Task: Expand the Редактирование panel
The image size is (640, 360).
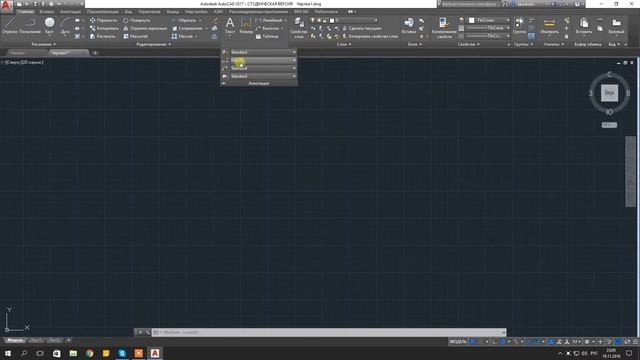Action: (x=153, y=44)
